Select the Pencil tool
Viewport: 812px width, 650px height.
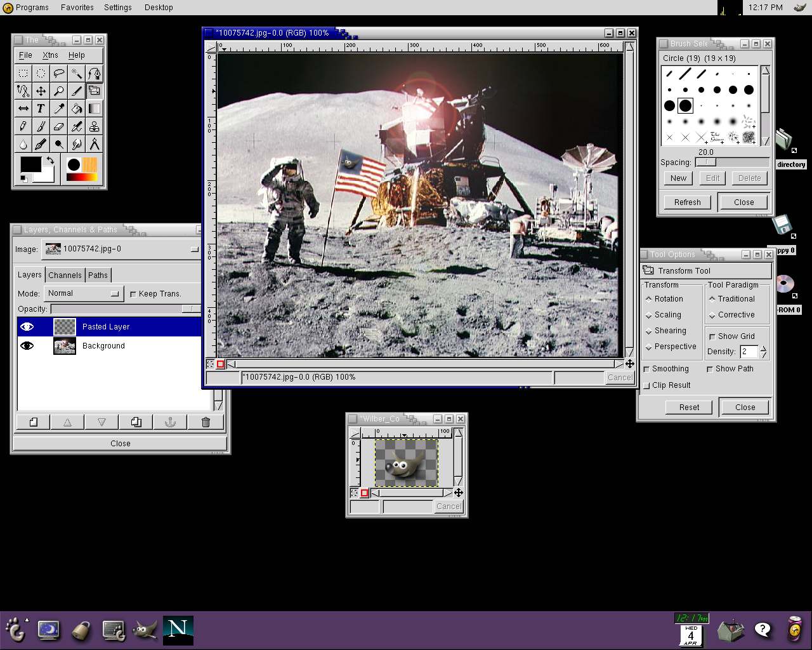click(x=23, y=126)
